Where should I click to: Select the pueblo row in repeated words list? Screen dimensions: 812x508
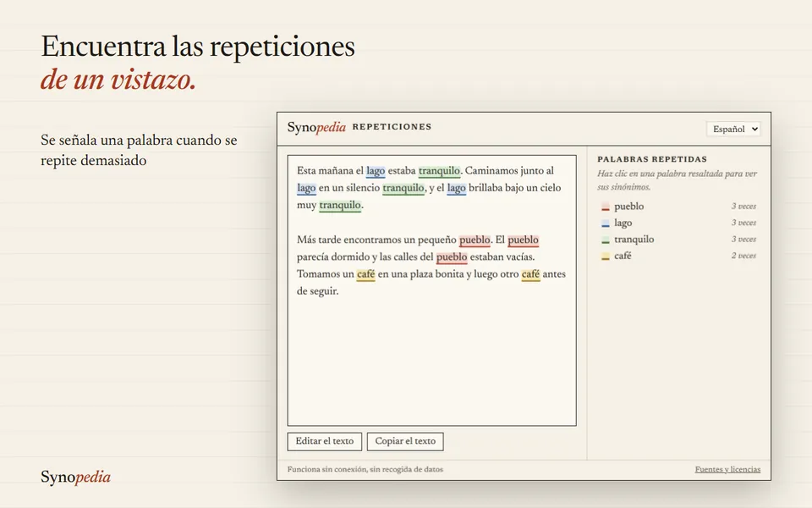pyautogui.click(x=678, y=207)
